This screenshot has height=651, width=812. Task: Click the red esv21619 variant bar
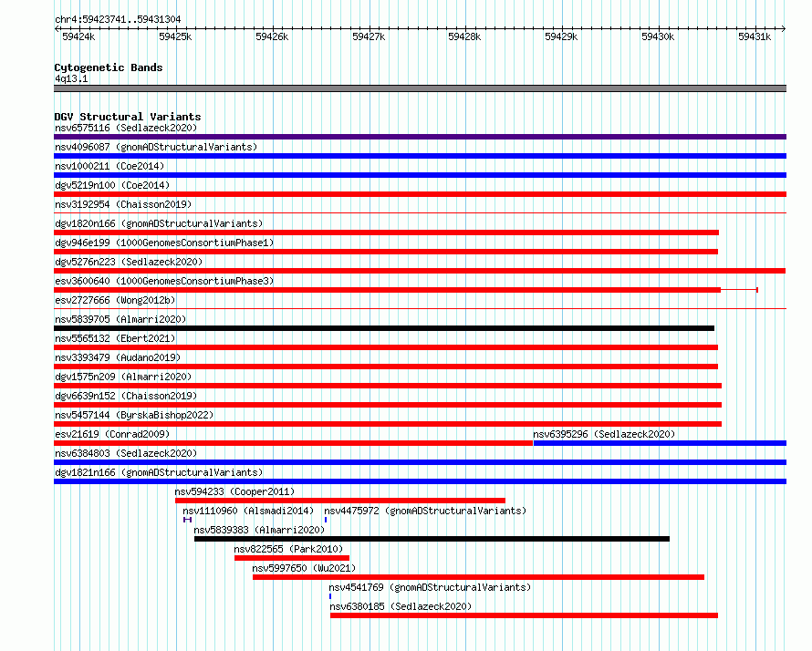click(294, 443)
